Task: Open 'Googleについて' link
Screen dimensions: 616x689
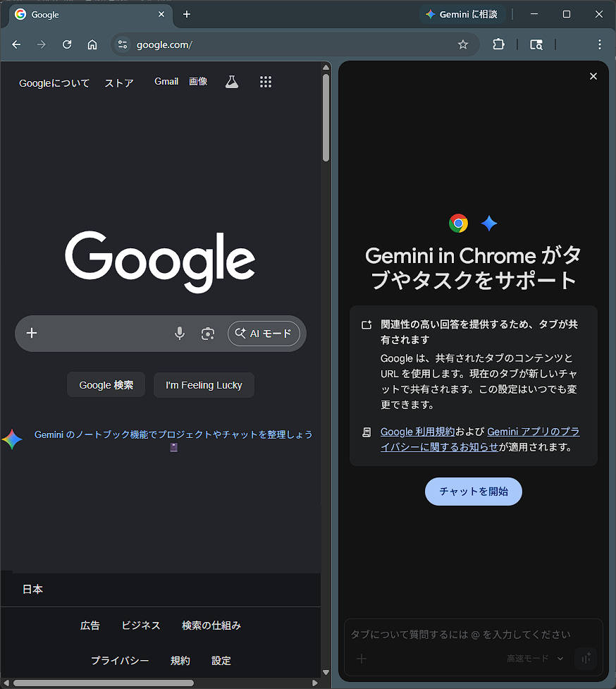Action: point(54,83)
